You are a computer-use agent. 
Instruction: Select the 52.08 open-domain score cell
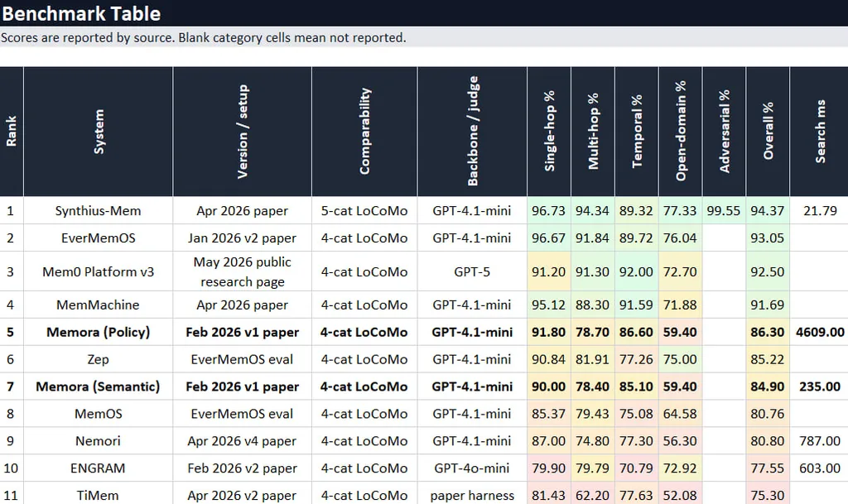point(681,494)
